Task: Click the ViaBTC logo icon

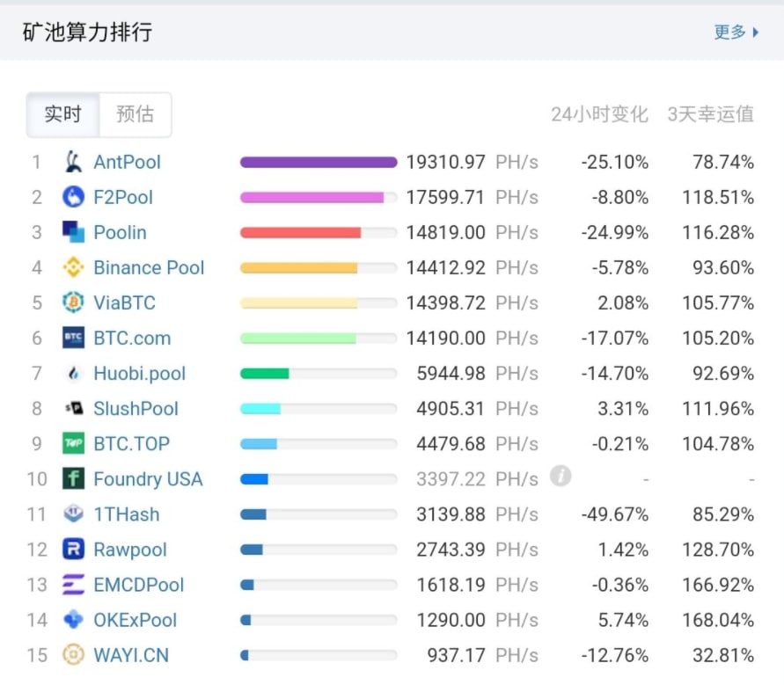Action: [x=74, y=302]
